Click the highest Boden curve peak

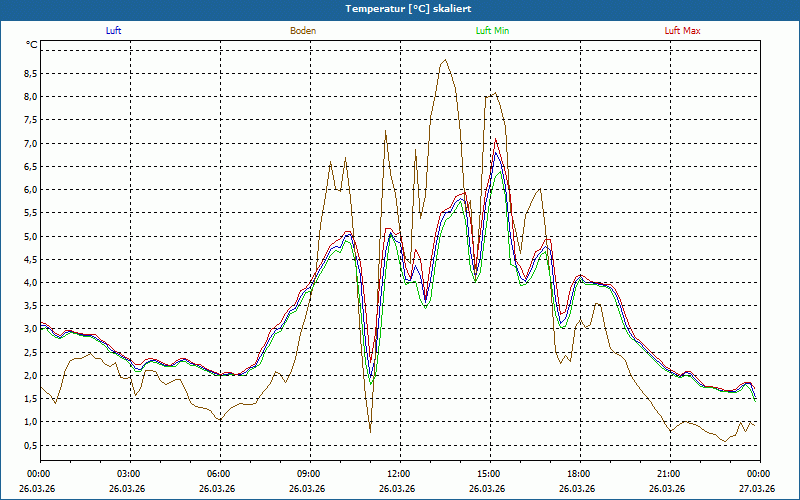tap(444, 60)
